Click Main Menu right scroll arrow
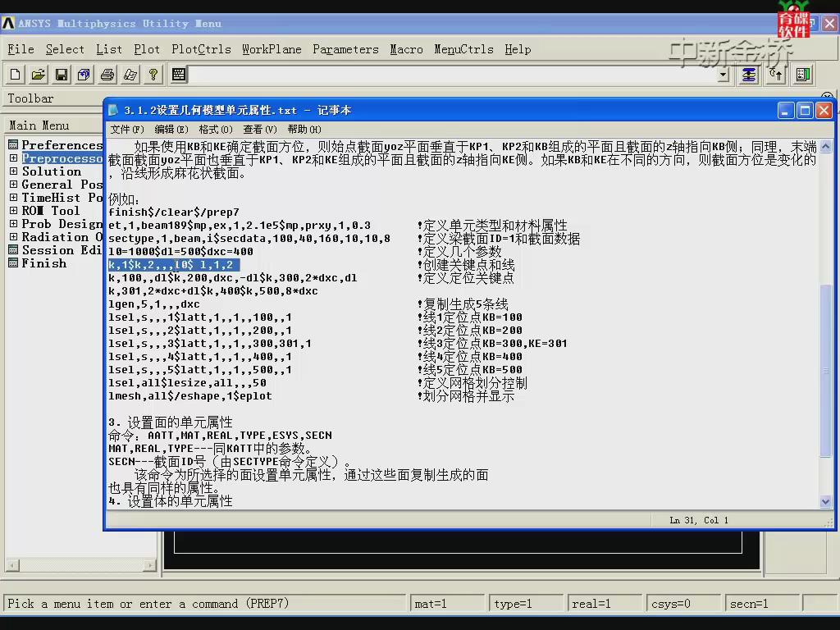Viewport: 840px width, 630px height. tap(150, 564)
